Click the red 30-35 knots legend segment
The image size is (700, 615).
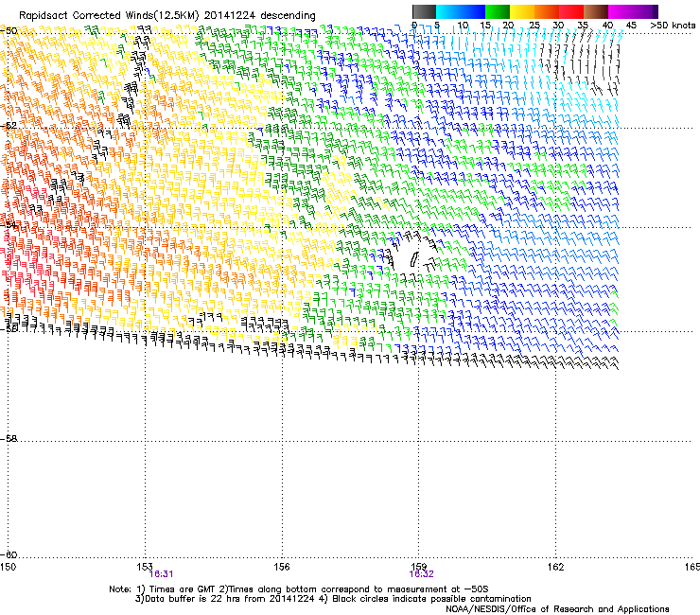571,11
